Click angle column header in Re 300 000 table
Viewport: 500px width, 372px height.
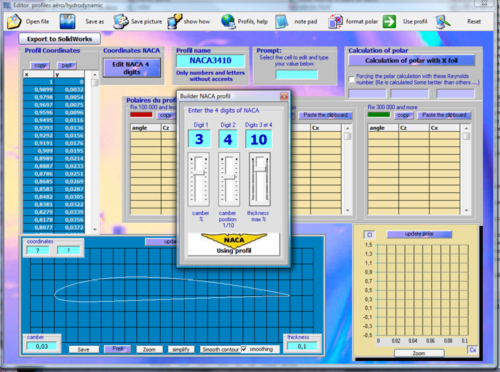coord(383,128)
